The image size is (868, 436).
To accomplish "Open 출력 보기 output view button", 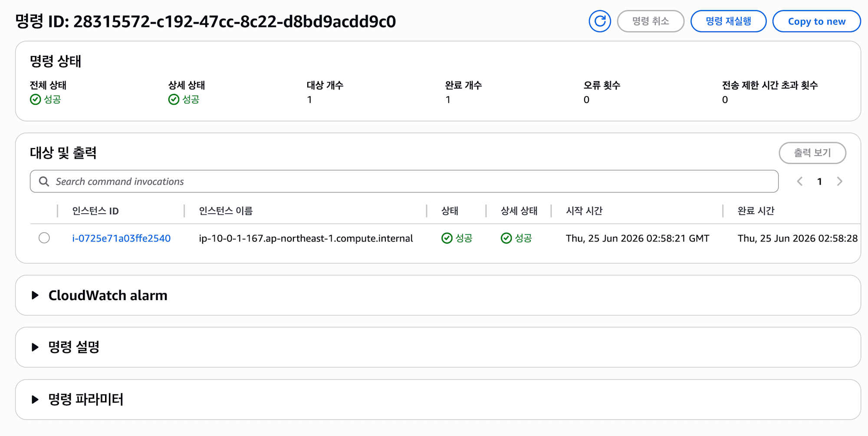I will tap(812, 153).
